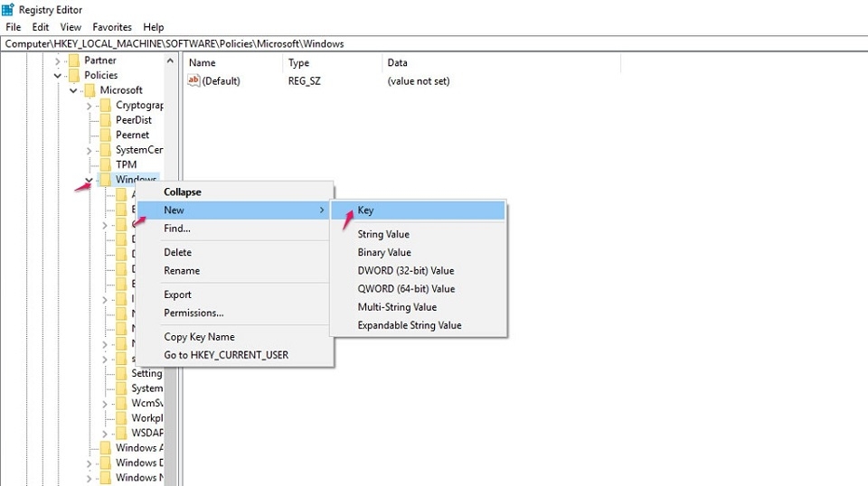Expand the Partner key
Image resolution: width=868 pixels, height=486 pixels.
[x=58, y=61]
